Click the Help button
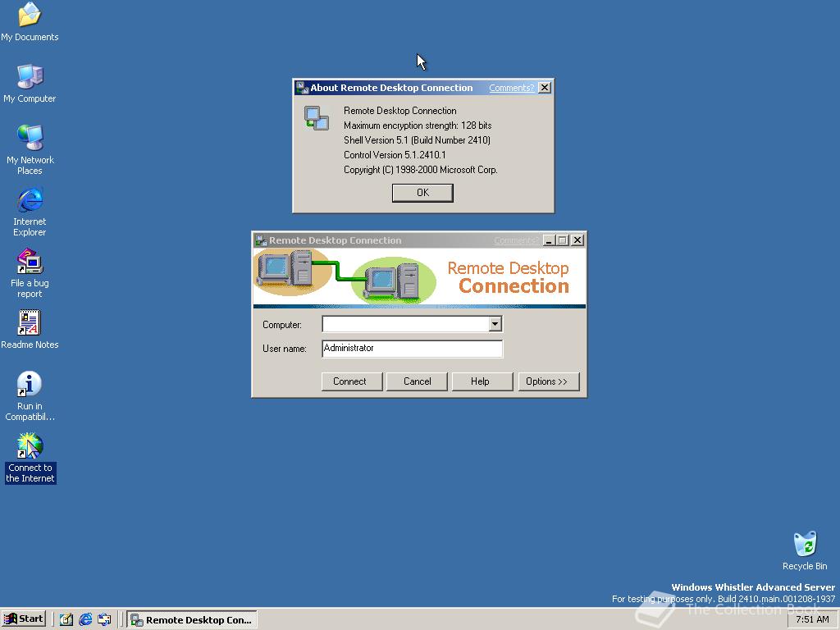Image resolution: width=840 pixels, height=630 pixels. coord(482,381)
